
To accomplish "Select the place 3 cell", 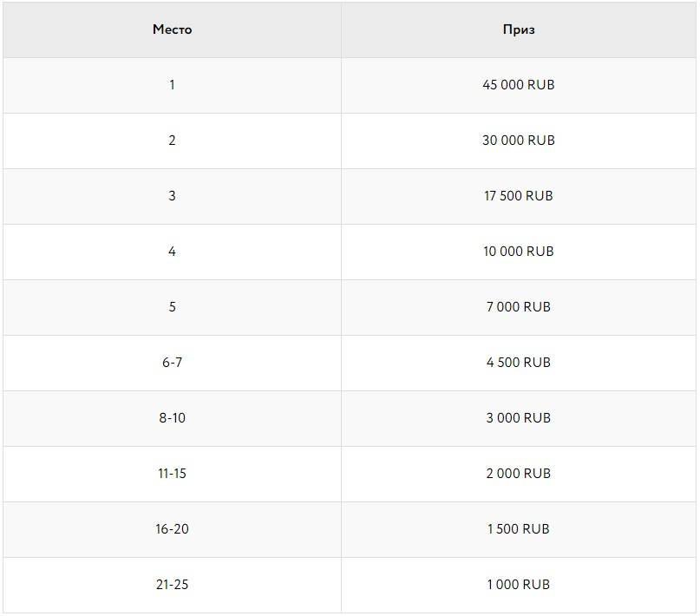I will (x=172, y=196).
